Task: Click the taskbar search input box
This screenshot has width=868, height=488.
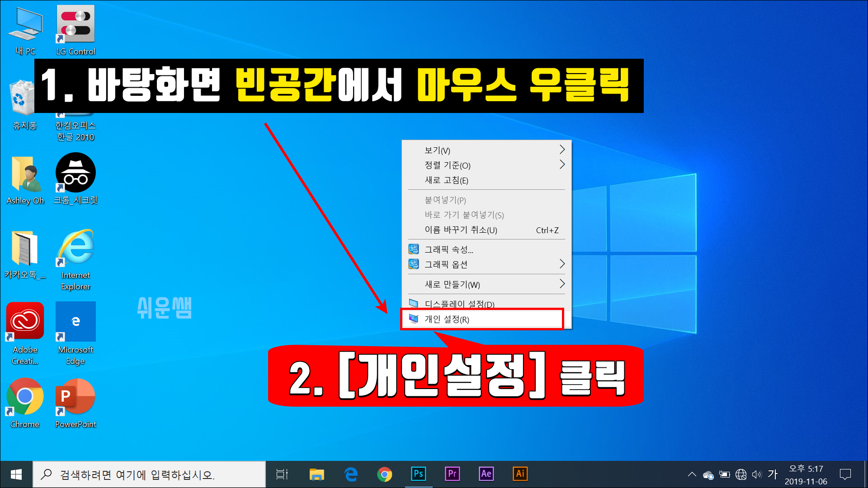Action: (x=149, y=474)
